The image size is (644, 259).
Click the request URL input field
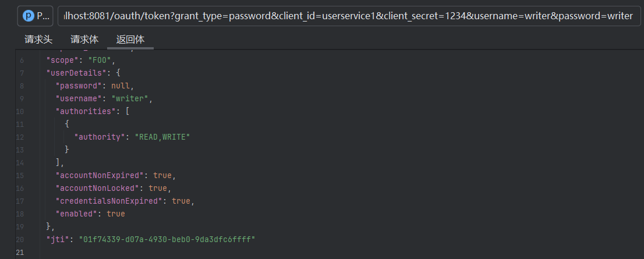(348, 16)
